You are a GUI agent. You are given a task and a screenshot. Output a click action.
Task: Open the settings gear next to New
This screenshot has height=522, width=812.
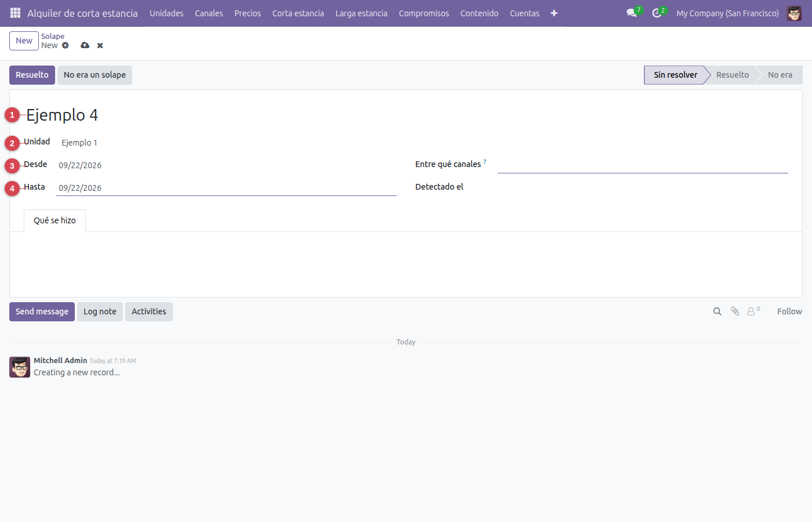point(66,45)
